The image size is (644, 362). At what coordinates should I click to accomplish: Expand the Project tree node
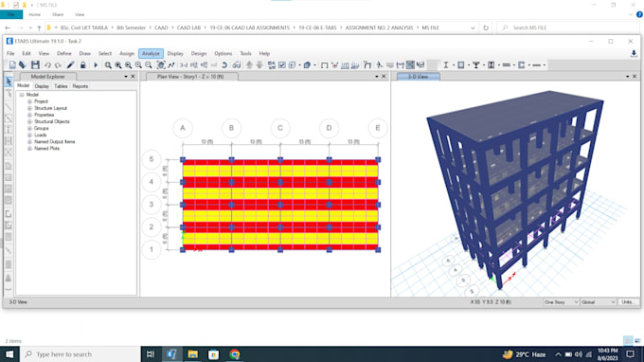pyautogui.click(x=29, y=101)
